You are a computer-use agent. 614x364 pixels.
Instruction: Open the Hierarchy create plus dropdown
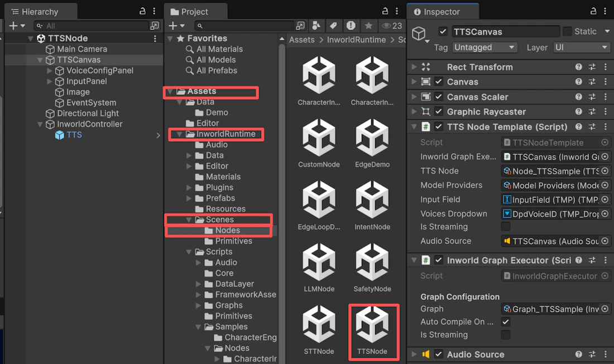[x=17, y=26]
